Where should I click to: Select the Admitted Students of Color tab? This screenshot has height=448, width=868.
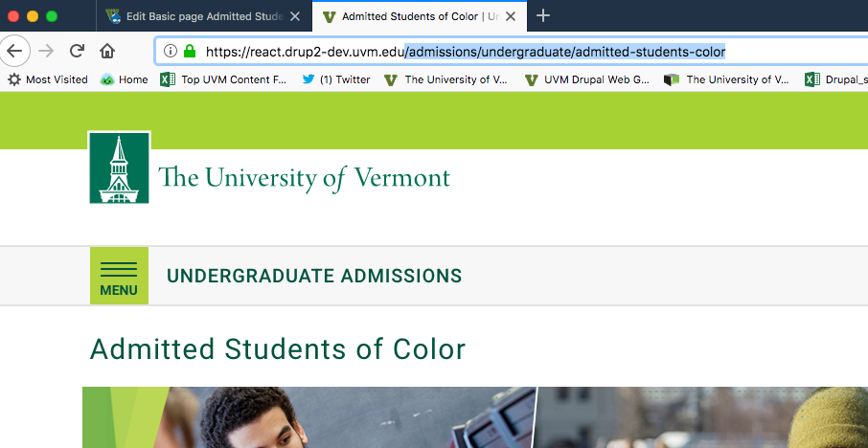420,16
